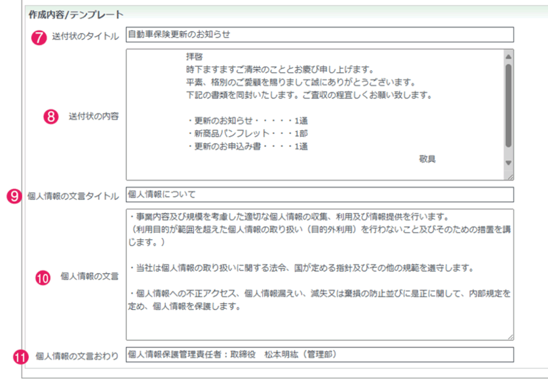
Task: Focus the 個人情報の文言おわり input field
Action: (319, 355)
